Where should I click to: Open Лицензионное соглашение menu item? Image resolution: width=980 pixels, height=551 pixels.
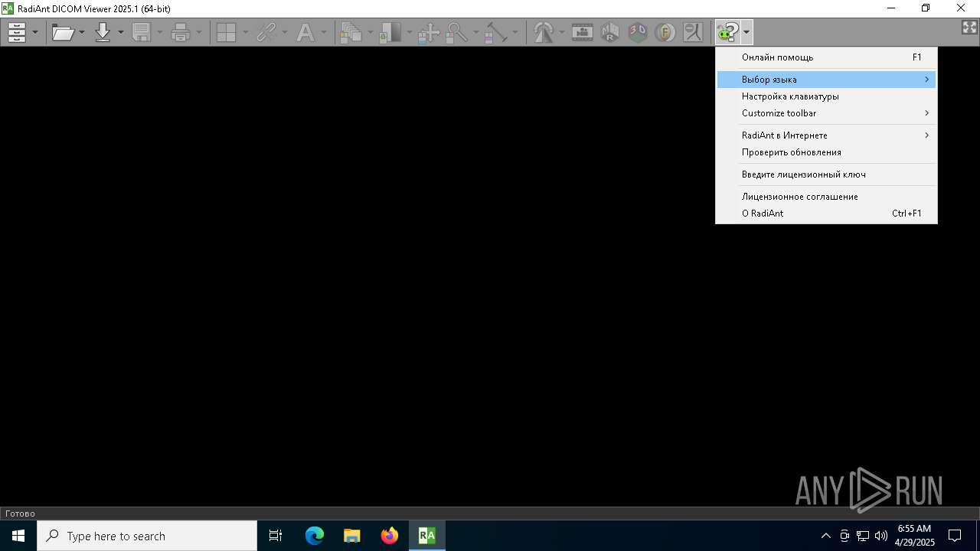(x=826, y=197)
